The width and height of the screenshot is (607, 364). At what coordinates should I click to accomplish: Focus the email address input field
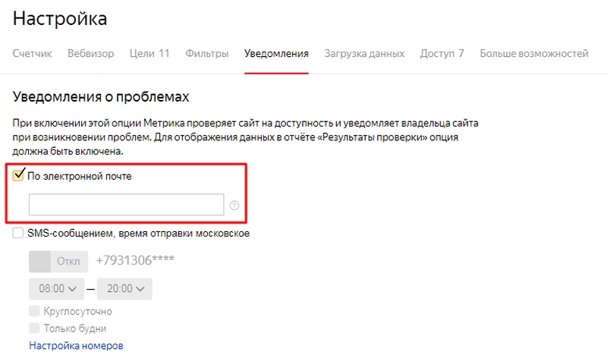click(x=126, y=205)
